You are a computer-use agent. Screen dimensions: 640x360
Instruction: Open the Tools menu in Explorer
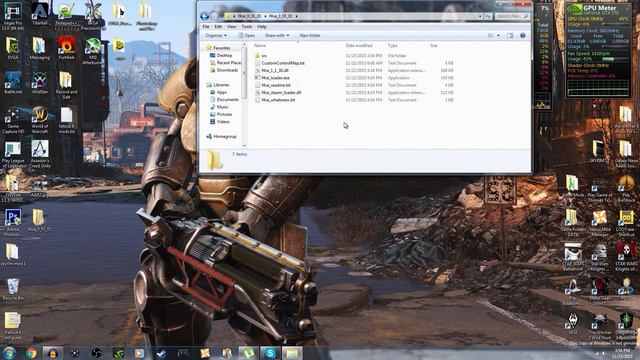(247, 27)
